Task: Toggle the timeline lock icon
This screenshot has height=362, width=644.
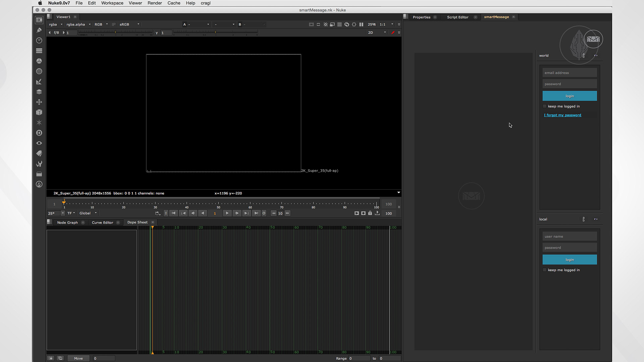Action: (x=370, y=213)
